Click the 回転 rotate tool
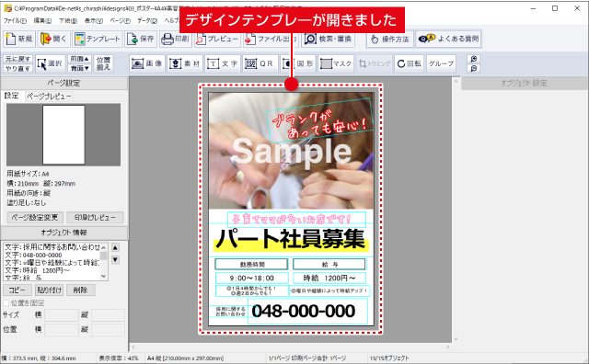This screenshot has height=364, width=589. tap(409, 63)
